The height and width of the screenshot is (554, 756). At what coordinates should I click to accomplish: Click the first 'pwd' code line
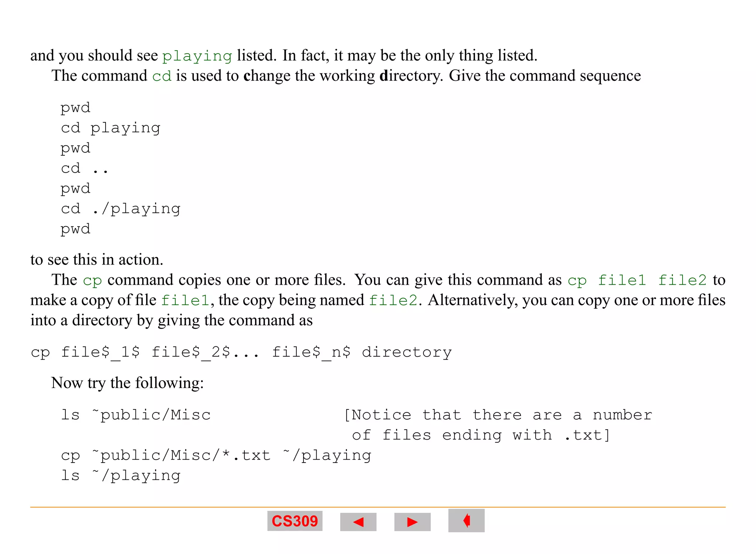pos(76,108)
